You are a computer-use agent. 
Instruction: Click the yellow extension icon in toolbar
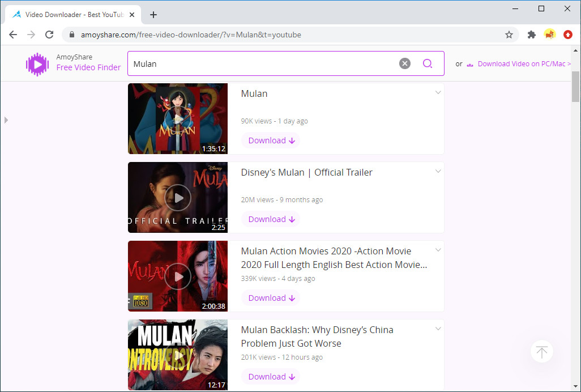tap(550, 35)
